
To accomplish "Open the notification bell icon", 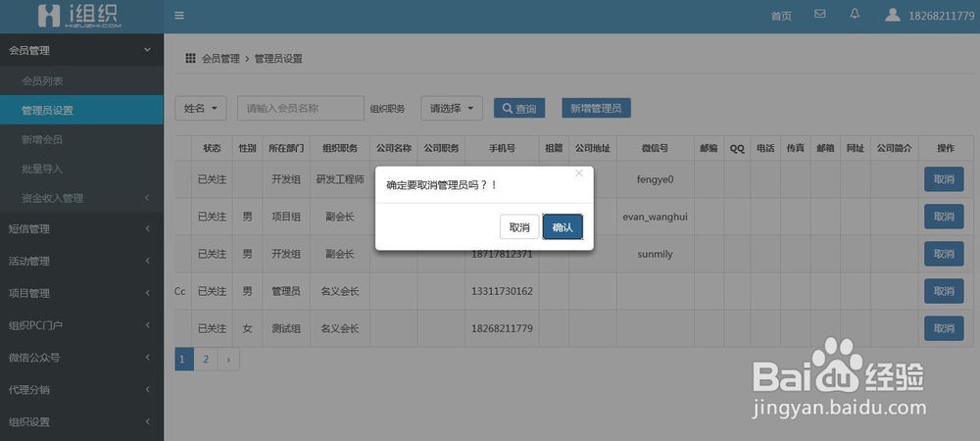I will (x=855, y=14).
